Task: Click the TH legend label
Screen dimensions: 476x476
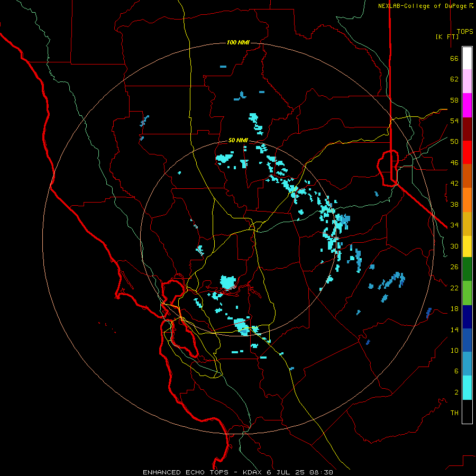Action: pos(454,413)
